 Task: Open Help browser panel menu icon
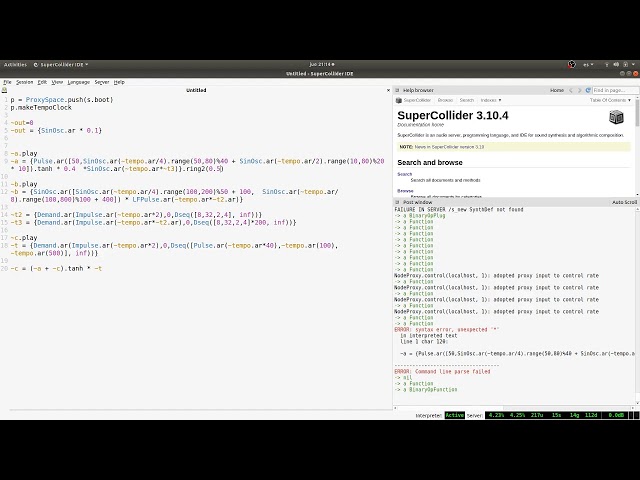click(397, 90)
